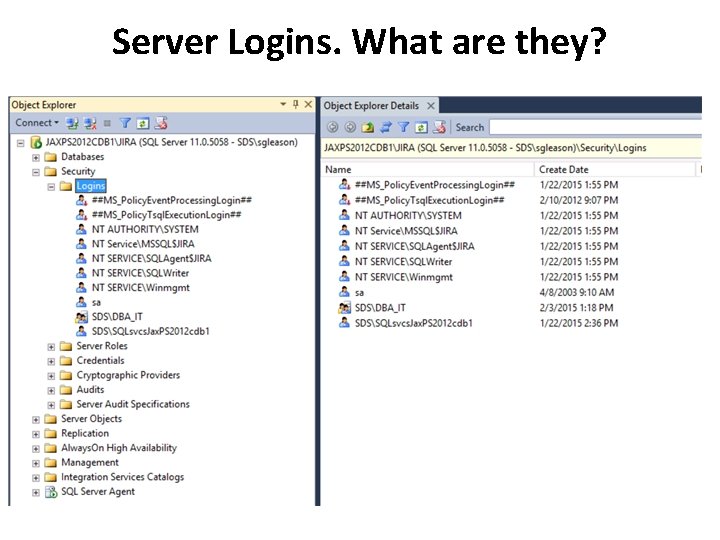
Task: Click Filter icon in Details toolbar
Action: (403, 127)
